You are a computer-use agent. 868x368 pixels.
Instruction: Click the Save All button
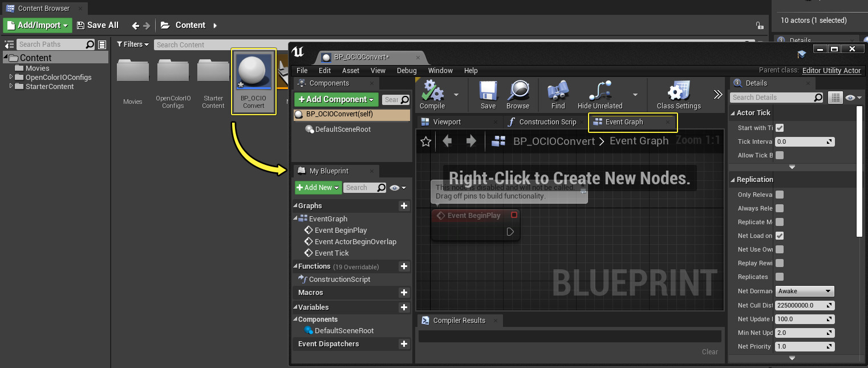coord(98,25)
